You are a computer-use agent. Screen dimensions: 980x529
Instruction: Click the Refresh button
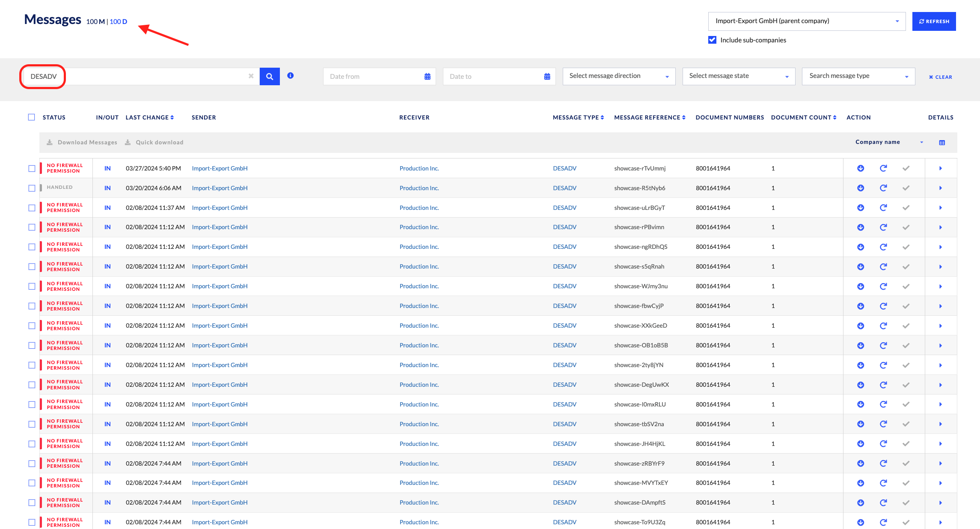(934, 21)
